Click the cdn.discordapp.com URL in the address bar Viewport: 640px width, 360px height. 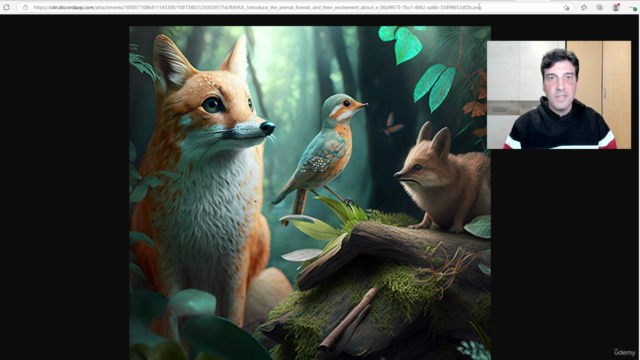coord(257,7)
